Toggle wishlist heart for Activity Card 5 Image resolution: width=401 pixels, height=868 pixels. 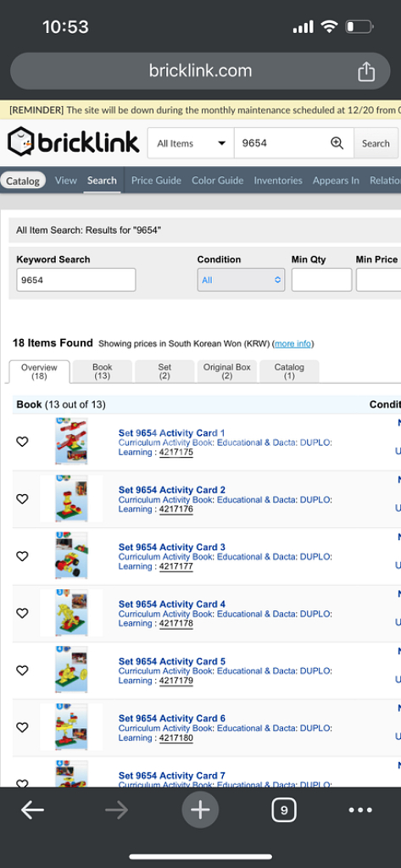tap(22, 670)
